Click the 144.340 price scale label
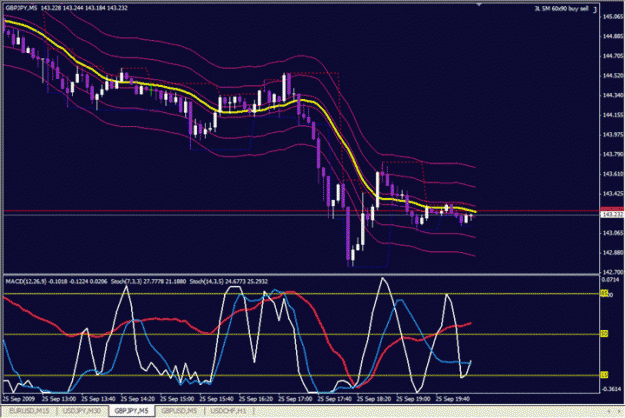The width and height of the screenshot is (625, 418). click(613, 95)
